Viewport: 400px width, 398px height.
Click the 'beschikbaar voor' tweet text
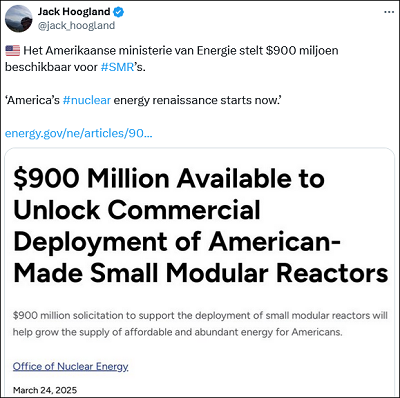[51, 67]
